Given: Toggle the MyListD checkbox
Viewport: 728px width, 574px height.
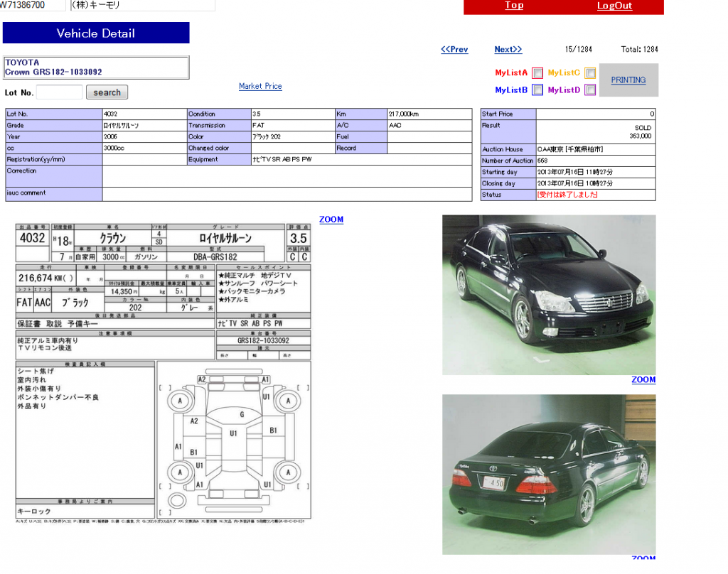Looking at the screenshot, I should 590,90.
